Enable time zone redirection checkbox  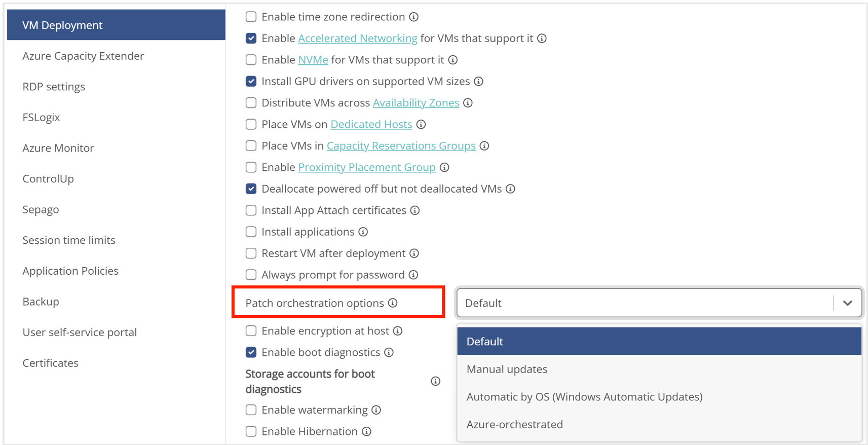coord(251,17)
